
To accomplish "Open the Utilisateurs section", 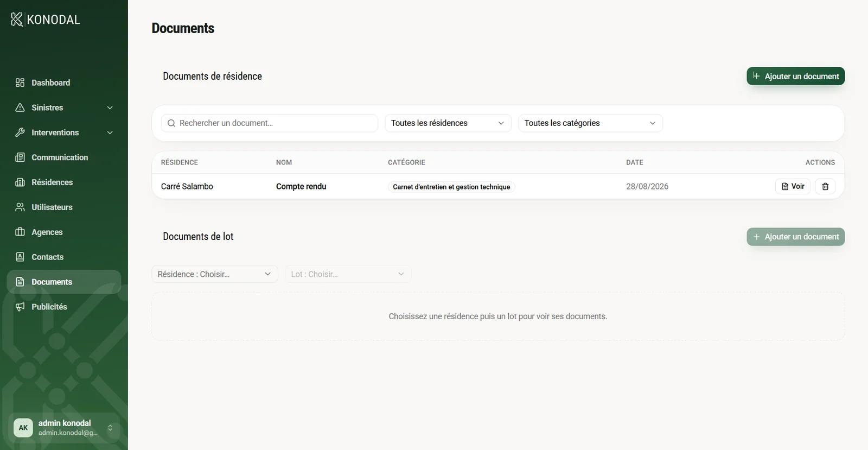I will 64,207.
